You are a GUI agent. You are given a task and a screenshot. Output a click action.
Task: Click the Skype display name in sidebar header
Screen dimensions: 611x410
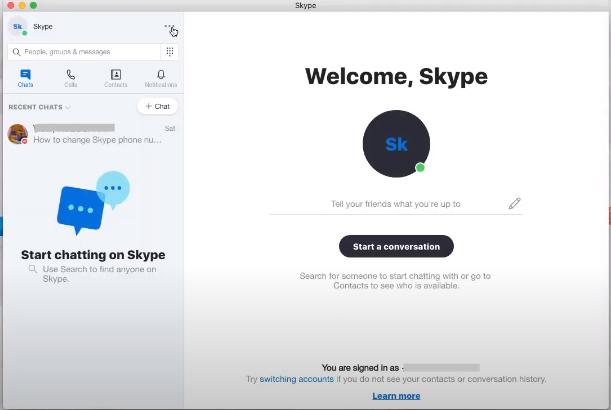(x=43, y=27)
